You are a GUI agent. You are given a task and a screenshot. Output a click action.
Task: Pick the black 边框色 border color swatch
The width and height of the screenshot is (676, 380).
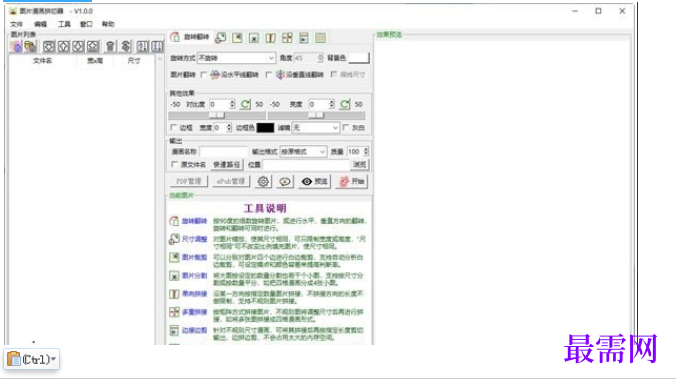point(265,128)
